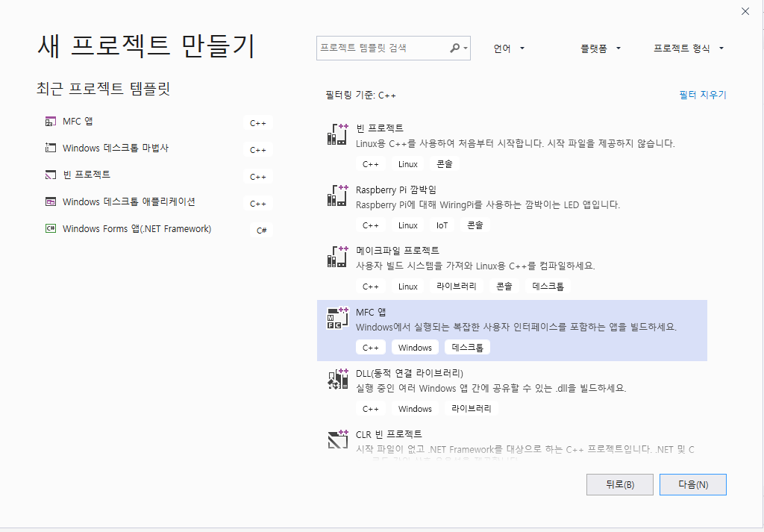Click the 필터 지우기 link
The height and width of the screenshot is (532, 764).
703,95
